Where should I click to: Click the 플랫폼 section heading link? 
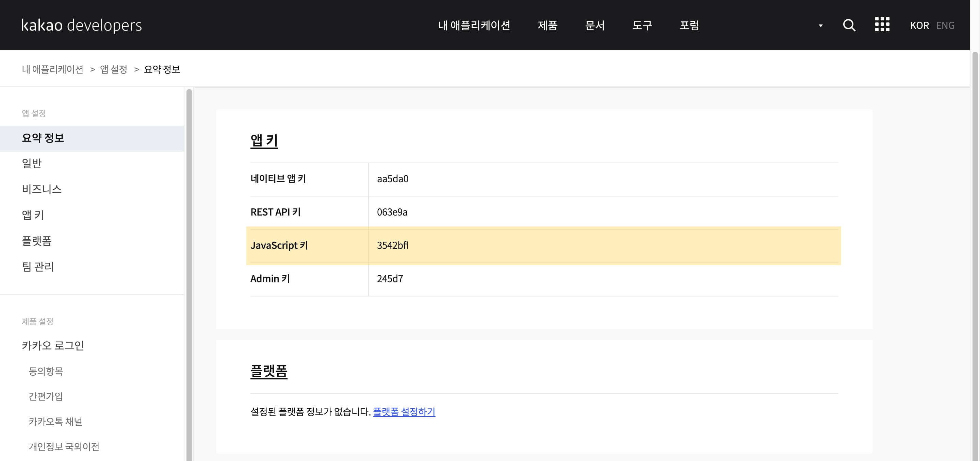268,371
